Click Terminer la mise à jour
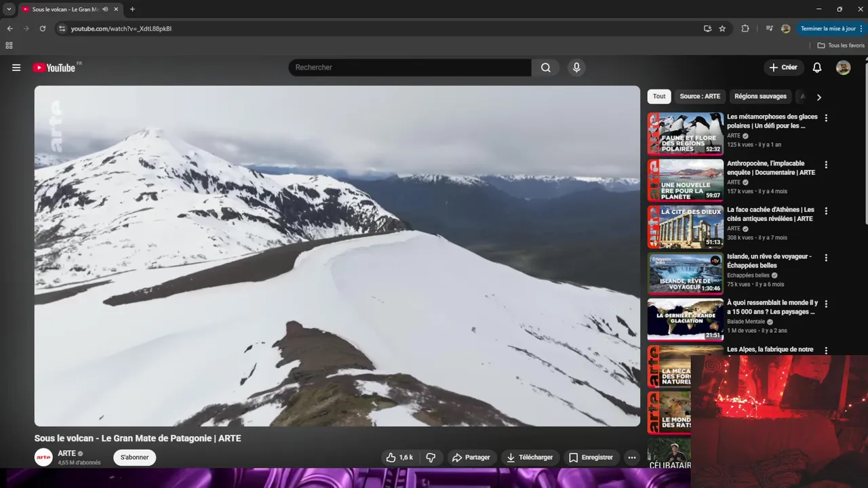The height and width of the screenshot is (488, 868). (x=828, y=28)
